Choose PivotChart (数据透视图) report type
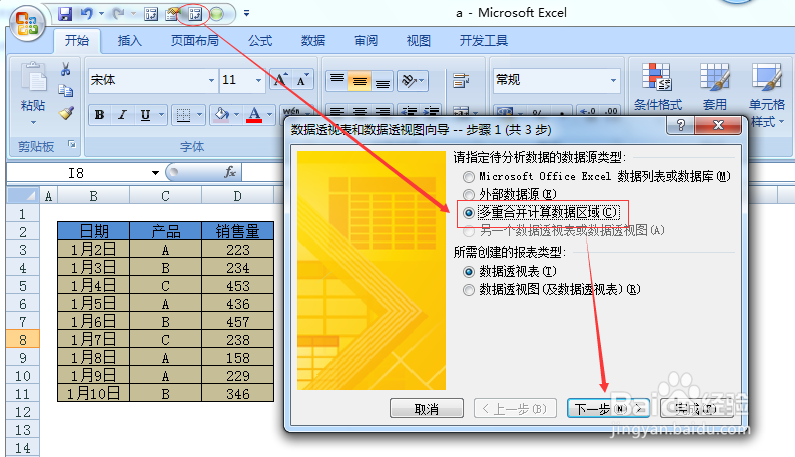795x457 pixels. [469, 290]
